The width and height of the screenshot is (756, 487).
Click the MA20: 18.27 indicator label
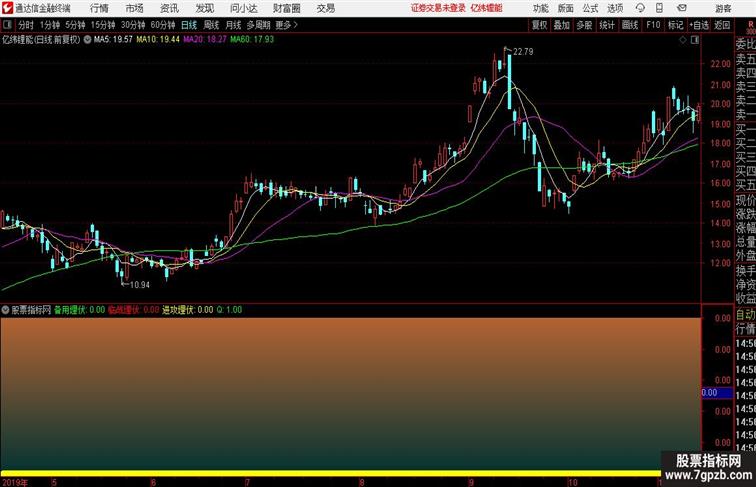click(x=205, y=40)
